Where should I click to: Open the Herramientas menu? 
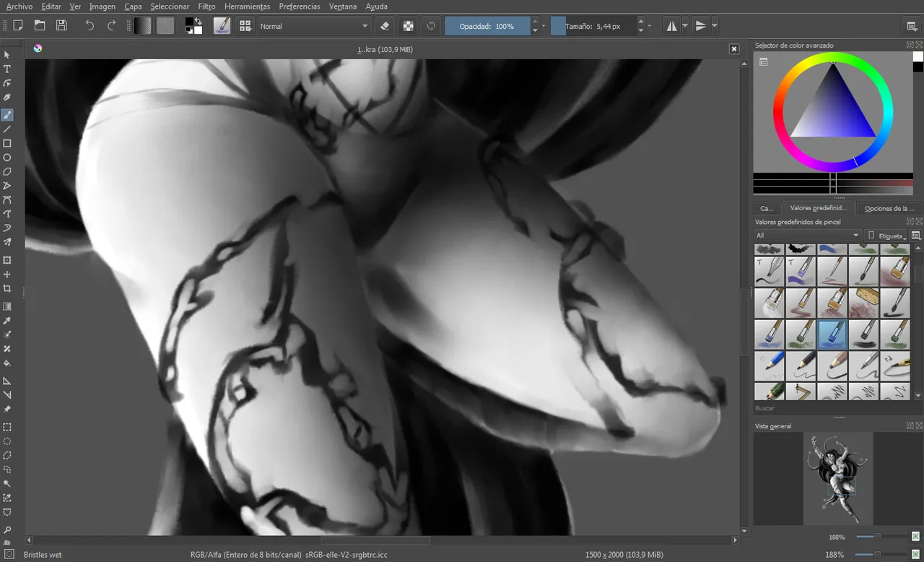tap(247, 6)
